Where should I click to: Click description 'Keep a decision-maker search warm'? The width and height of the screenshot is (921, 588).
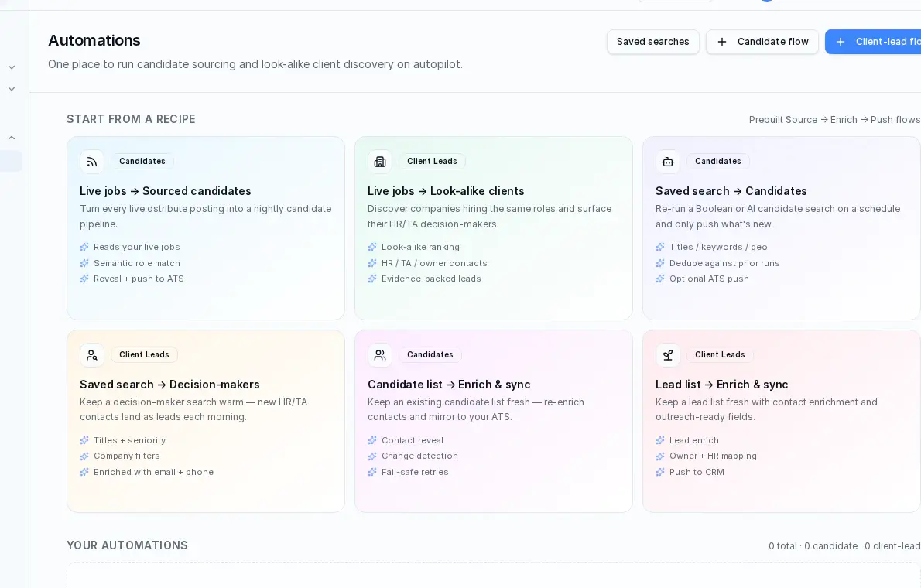[x=193, y=409]
